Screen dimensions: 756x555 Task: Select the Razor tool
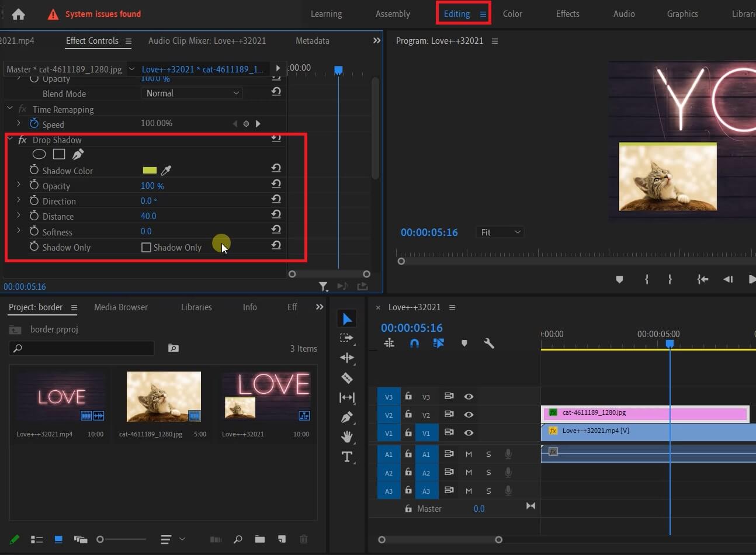(x=347, y=377)
